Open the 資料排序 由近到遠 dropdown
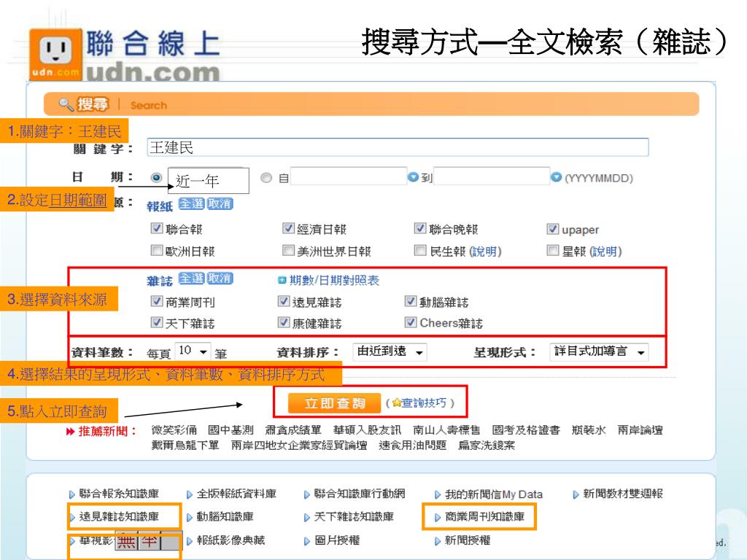 point(390,352)
